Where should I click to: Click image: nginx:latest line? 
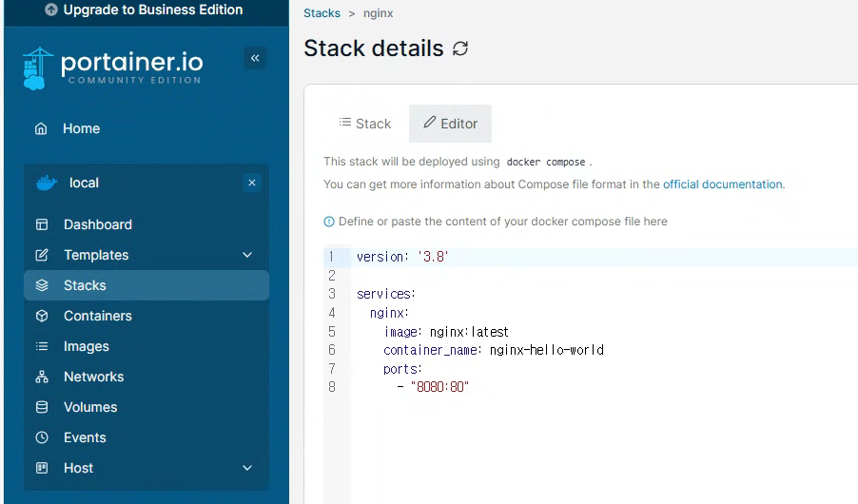point(446,332)
